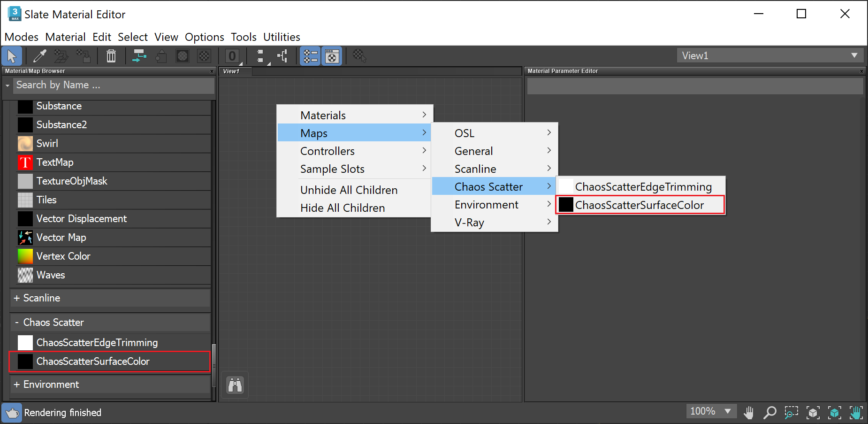868x424 pixels.
Task: Choose ChaosScatterSurfaceColor from the submenu
Action: tap(640, 205)
